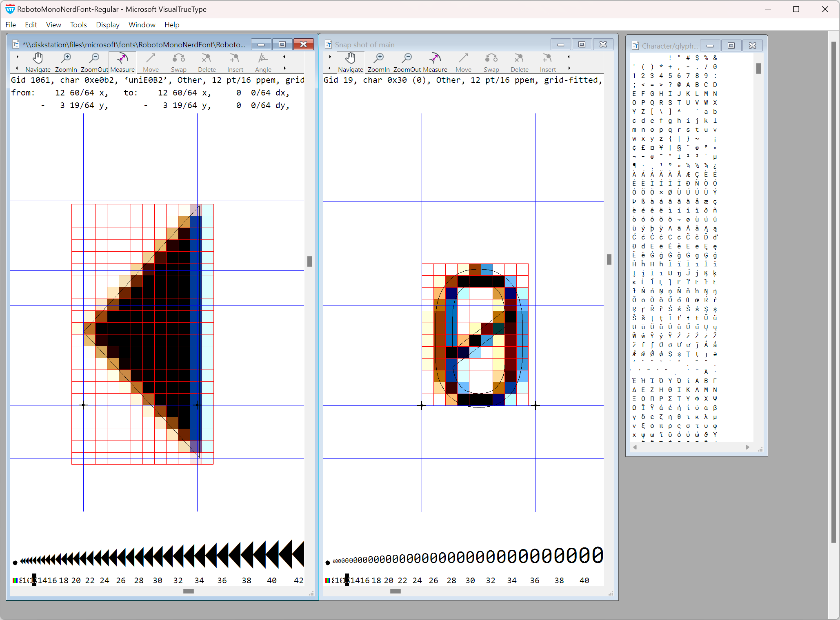Image resolution: width=840 pixels, height=620 pixels.
Task: Select the ZoomOut tool
Action: click(94, 62)
